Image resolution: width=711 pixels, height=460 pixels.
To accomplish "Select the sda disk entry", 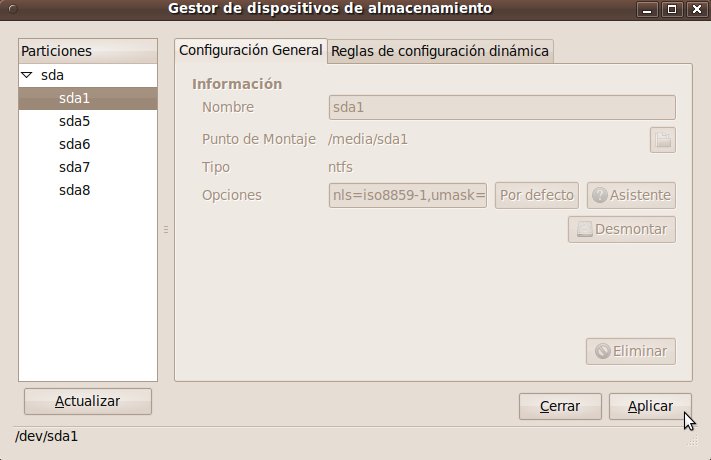I will point(88,75).
